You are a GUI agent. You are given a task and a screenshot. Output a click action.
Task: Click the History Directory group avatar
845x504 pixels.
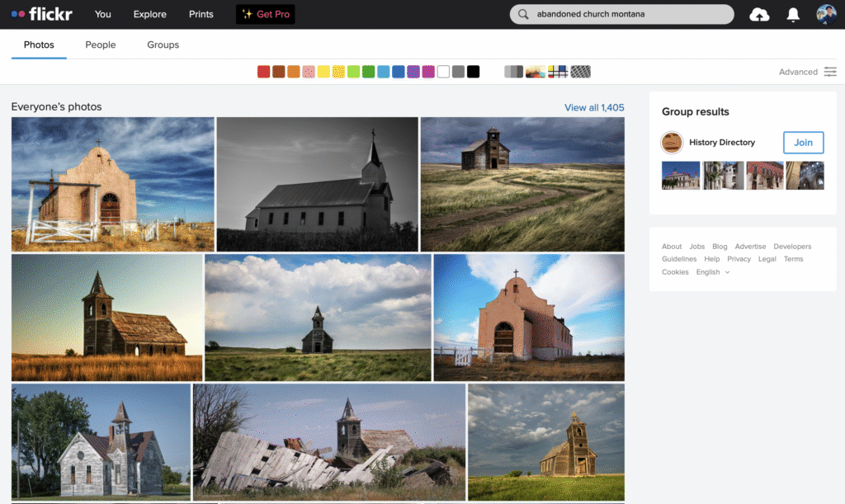point(672,143)
